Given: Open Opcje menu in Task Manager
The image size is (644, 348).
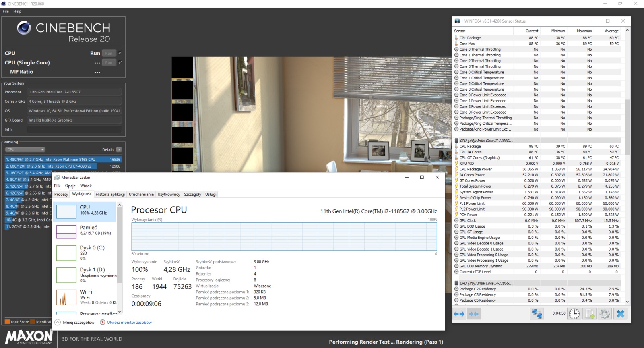Looking at the screenshot, I should click(x=70, y=186).
